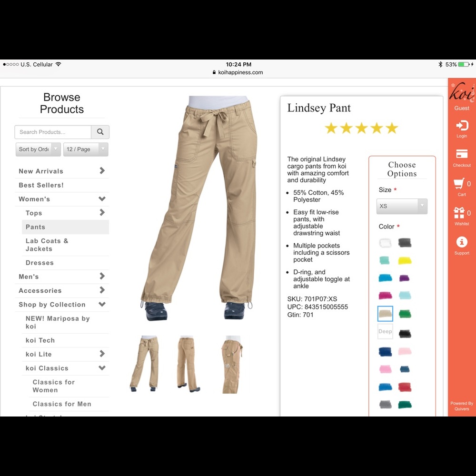Select the Pants menu item
The height and width of the screenshot is (476, 476).
(x=65, y=227)
